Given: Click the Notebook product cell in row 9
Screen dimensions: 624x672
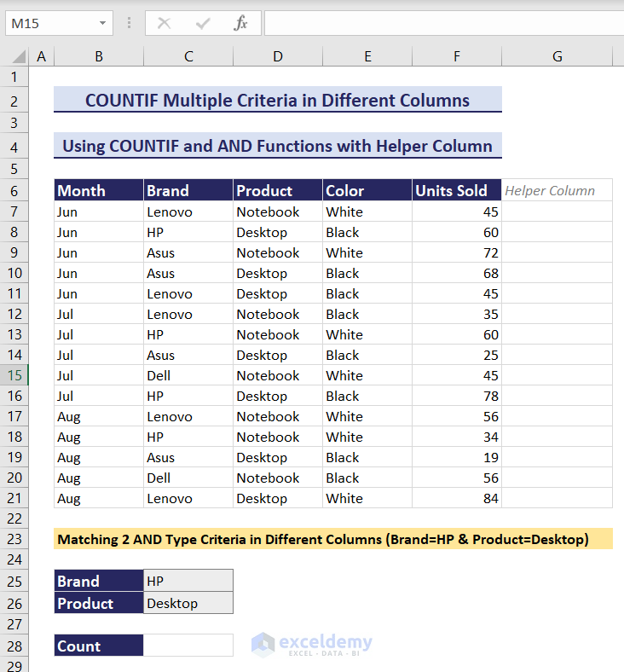Looking at the screenshot, I should (278, 252).
